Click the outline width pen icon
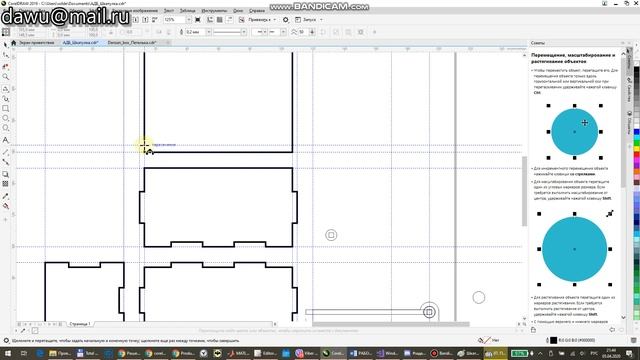The image size is (640, 360). click(x=181, y=32)
